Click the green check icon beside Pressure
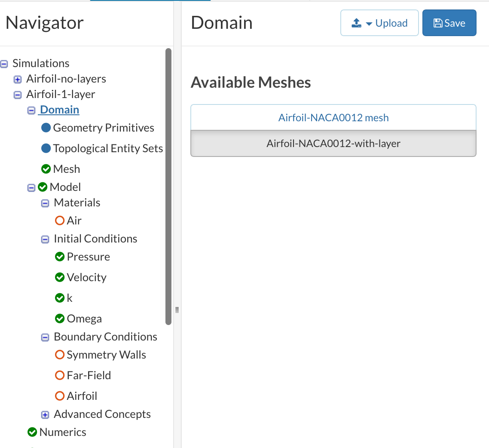 [x=60, y=257]
